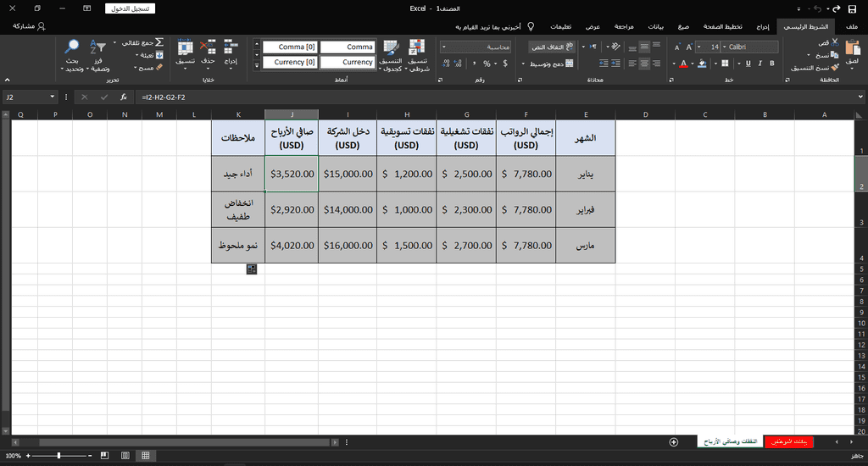Open the Insert (إدراج) ribbon tab
Viewport: 868px width, 466px height.
click(x=762, y=26)
